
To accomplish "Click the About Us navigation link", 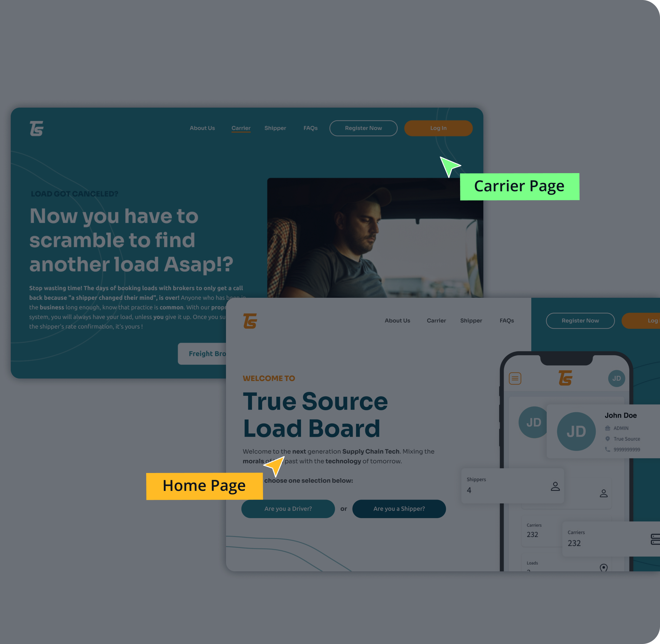I will point(202,127).
